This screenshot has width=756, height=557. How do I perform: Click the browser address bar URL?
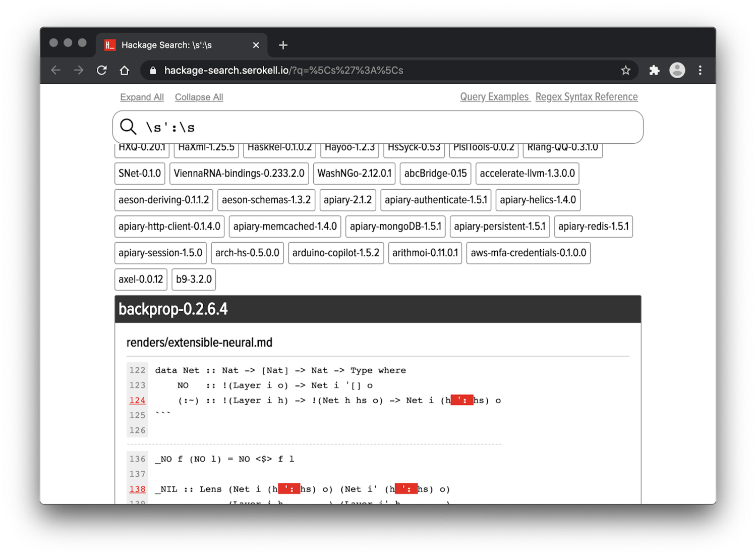pyautogui.click(x=283, y=70)
